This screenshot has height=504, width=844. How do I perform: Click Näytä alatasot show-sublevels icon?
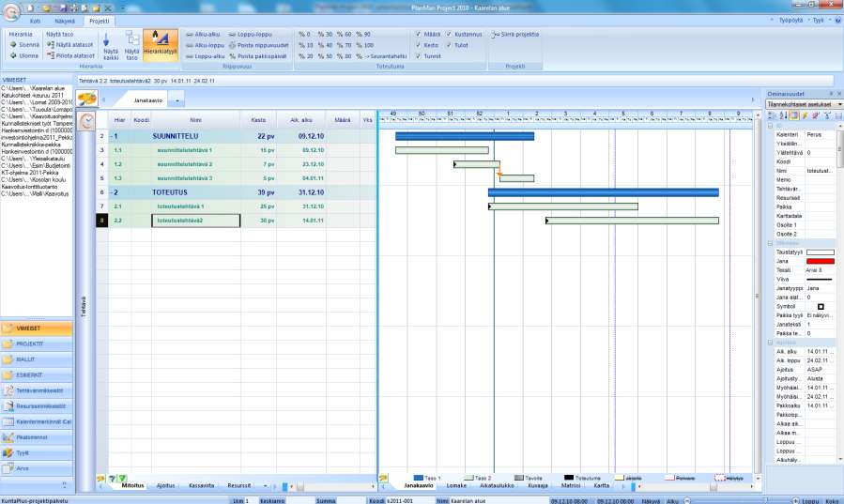(50, 45)
